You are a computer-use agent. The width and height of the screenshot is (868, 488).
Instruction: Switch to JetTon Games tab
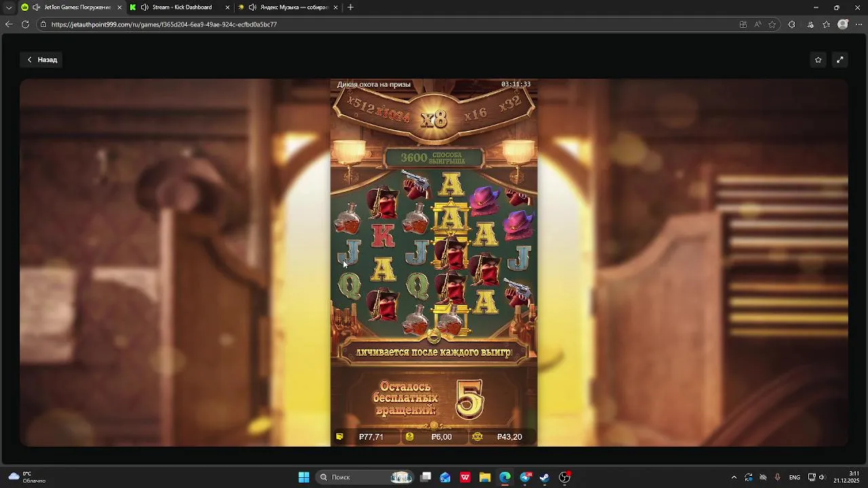click(71, 7)
